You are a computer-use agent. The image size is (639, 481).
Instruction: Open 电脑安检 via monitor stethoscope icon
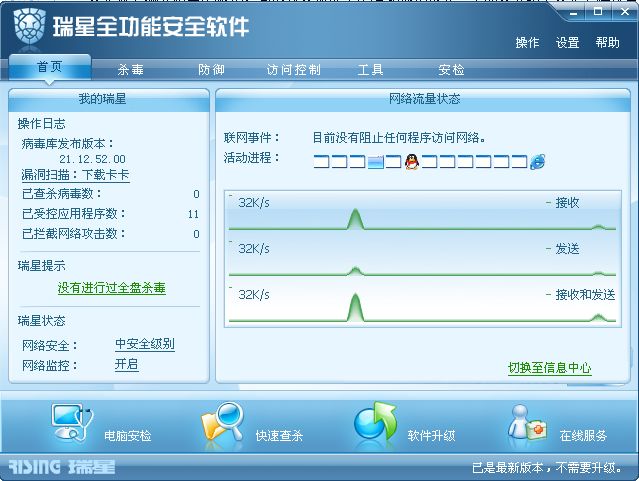click(73, 423)
